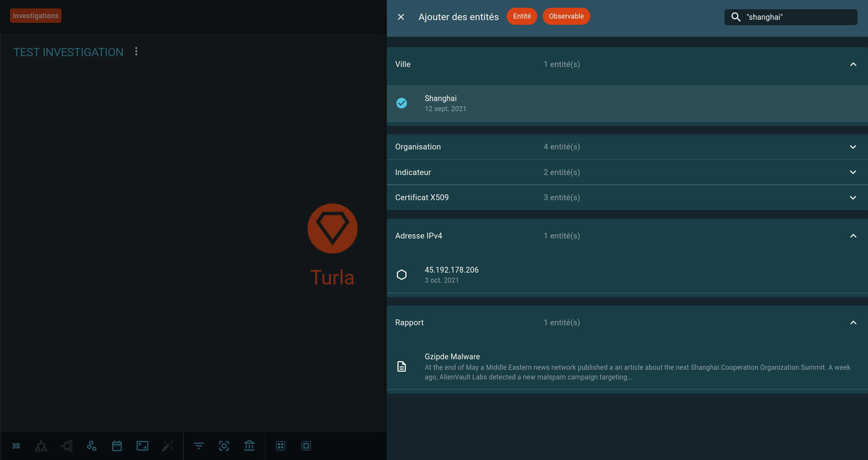Collapse the Adresse IPv4 section
The image size is (868, 460).
pyautogui.click(x=853, y=236)
